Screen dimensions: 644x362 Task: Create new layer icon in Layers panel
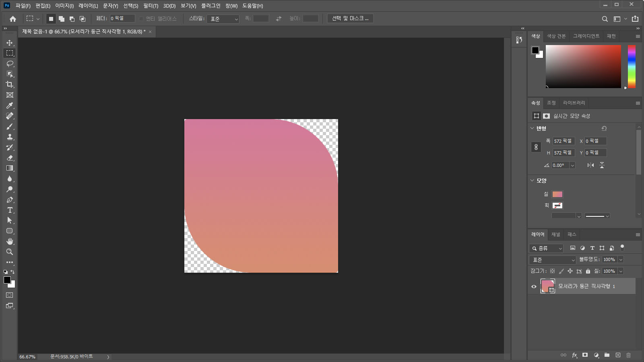pos(618,355)
